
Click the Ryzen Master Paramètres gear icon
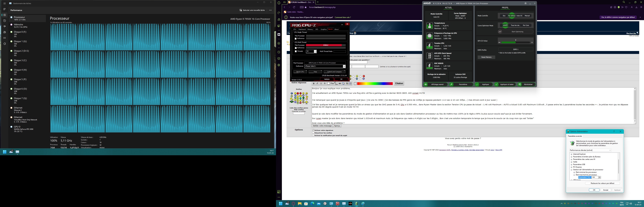tap(452, 85)
